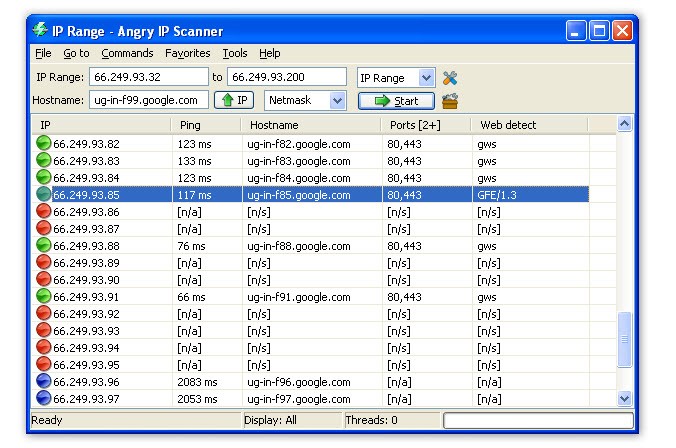Click blue status icon for 66.249.93.97
Screen dimensions: 676x448
44,398
